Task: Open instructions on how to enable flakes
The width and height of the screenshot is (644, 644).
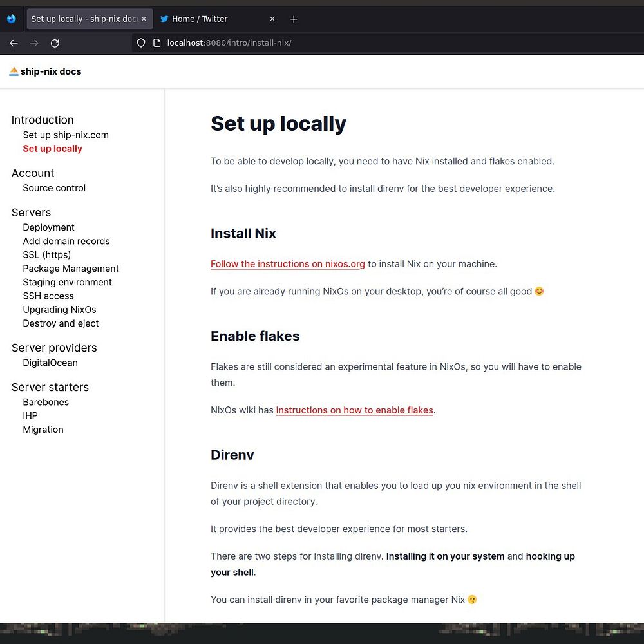Action: pyautogui.click(x=354, y=410)
